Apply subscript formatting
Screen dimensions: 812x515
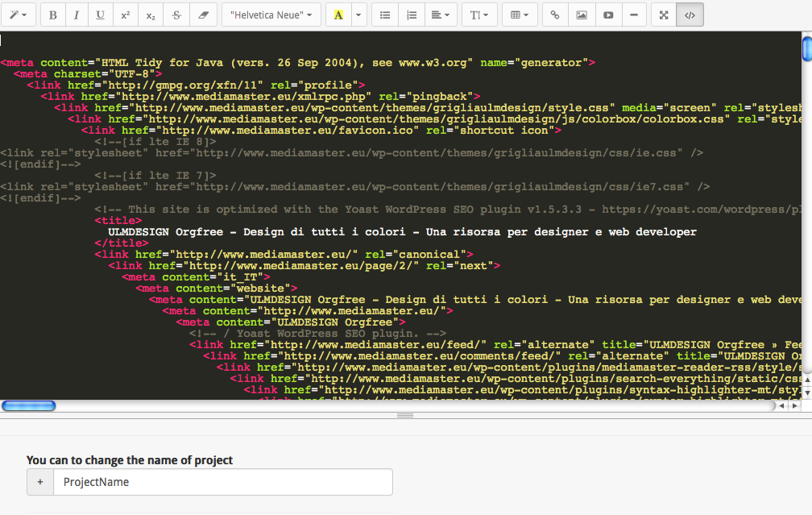tap(151, 15)
